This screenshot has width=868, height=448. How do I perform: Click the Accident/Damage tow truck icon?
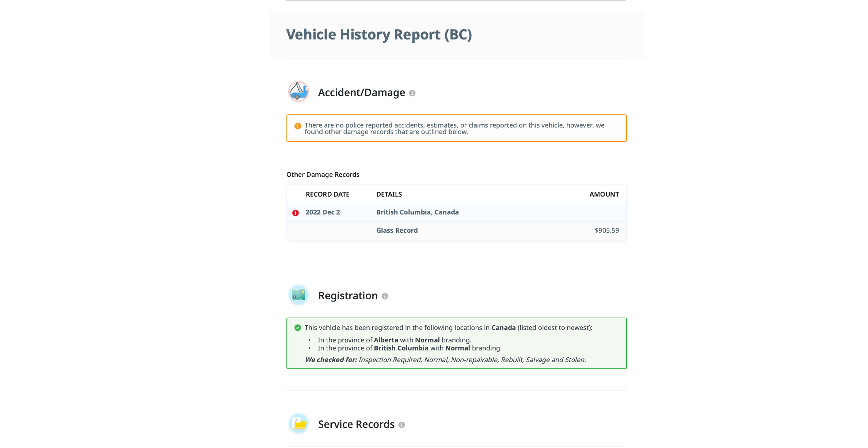coord(298,92)
